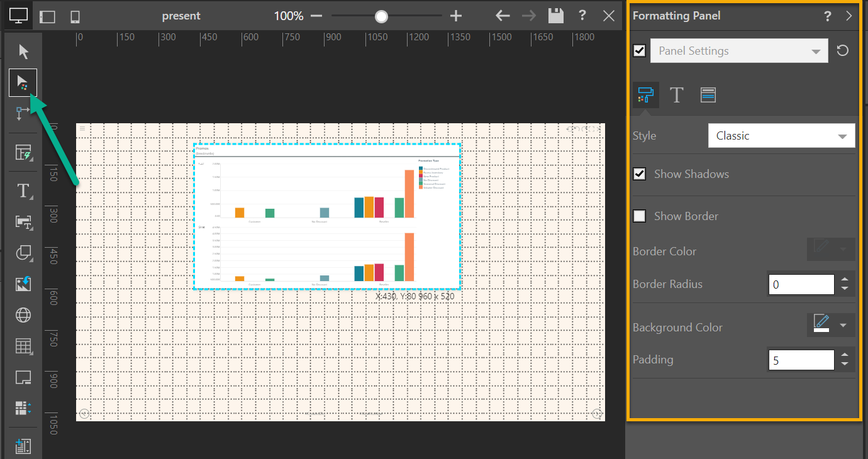Click the globe icon in toolbar
868x459 pixels.
click(x=23, y=315)
